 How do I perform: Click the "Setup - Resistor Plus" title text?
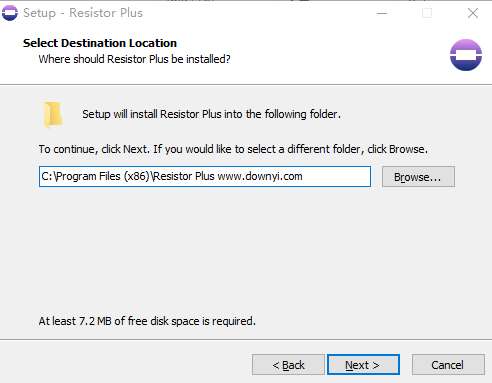83,13
